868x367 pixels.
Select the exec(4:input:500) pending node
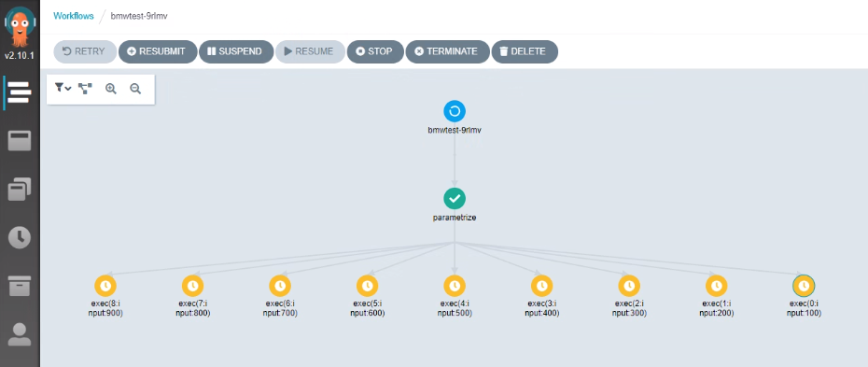[x=455, y=286]
